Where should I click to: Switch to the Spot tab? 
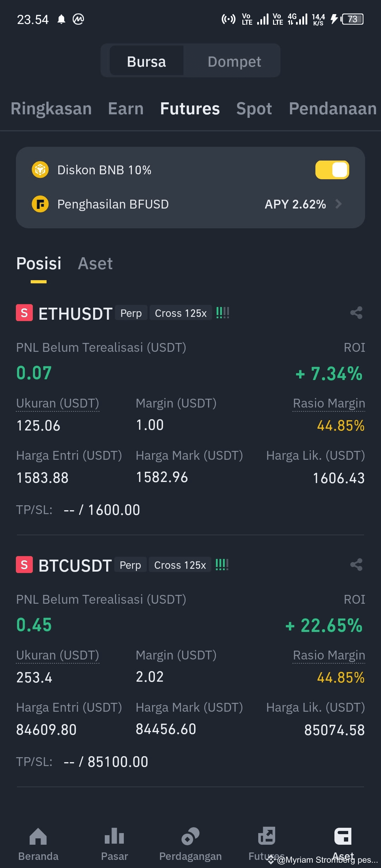click(254, 109)
